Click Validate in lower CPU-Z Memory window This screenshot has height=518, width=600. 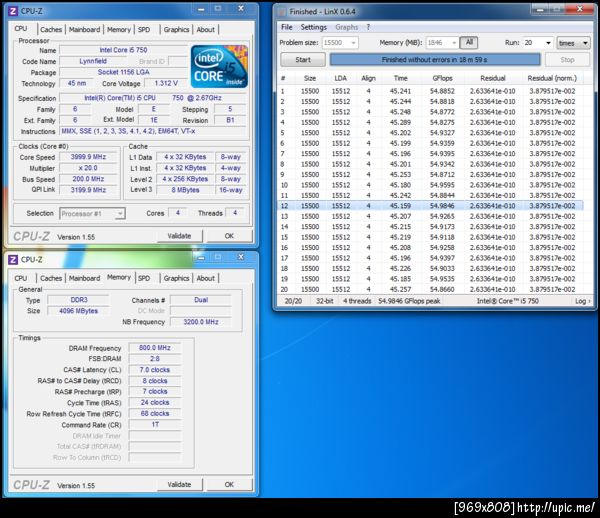tap(179, 485)
